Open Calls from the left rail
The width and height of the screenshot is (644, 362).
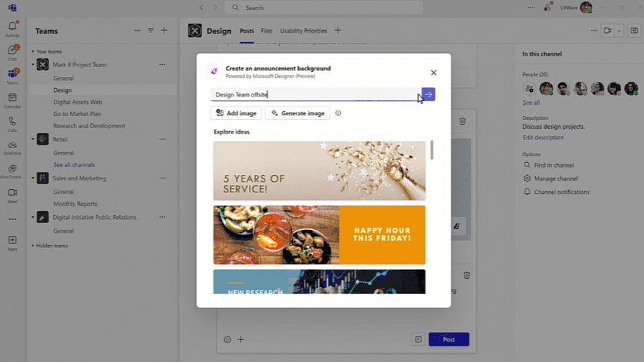pyautogui.click(x=12, y=124)
